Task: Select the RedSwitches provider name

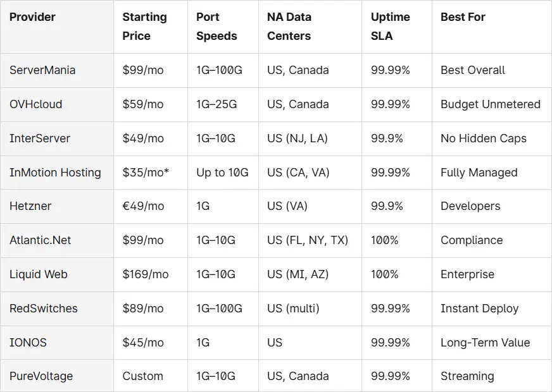Action: tap(44, 309)
